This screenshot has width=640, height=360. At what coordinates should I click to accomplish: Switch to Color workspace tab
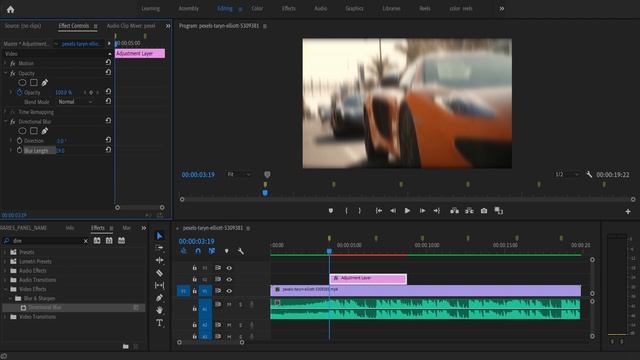(x=257, y=9)
